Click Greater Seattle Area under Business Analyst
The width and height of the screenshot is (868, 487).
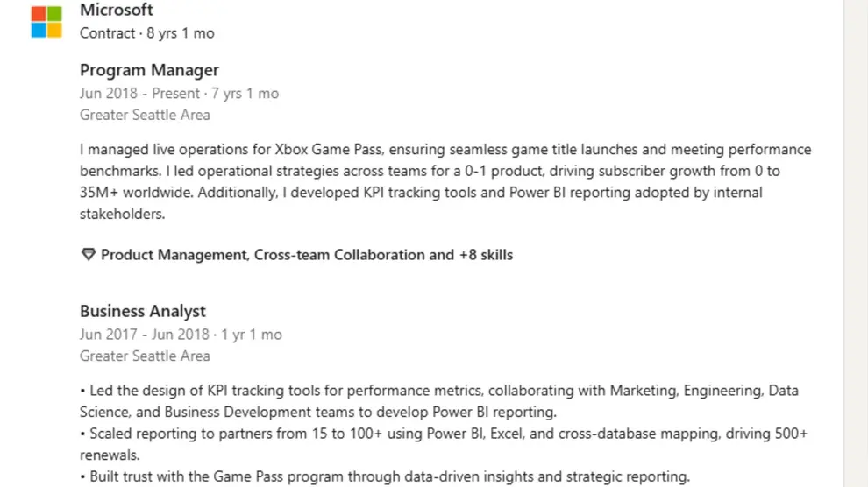coord(145,356)
